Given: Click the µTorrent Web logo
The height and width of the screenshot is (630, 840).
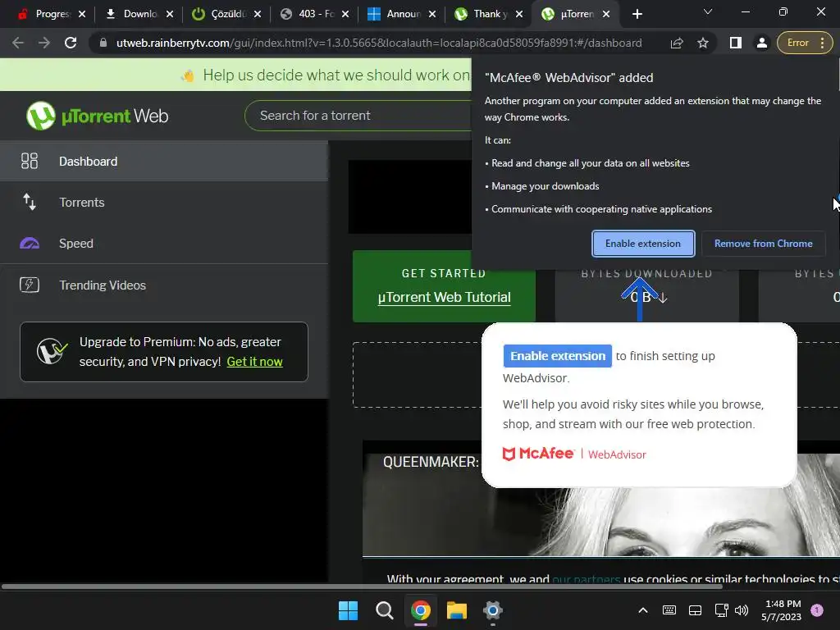Looking at the screenshot, I should click(98, 116).
